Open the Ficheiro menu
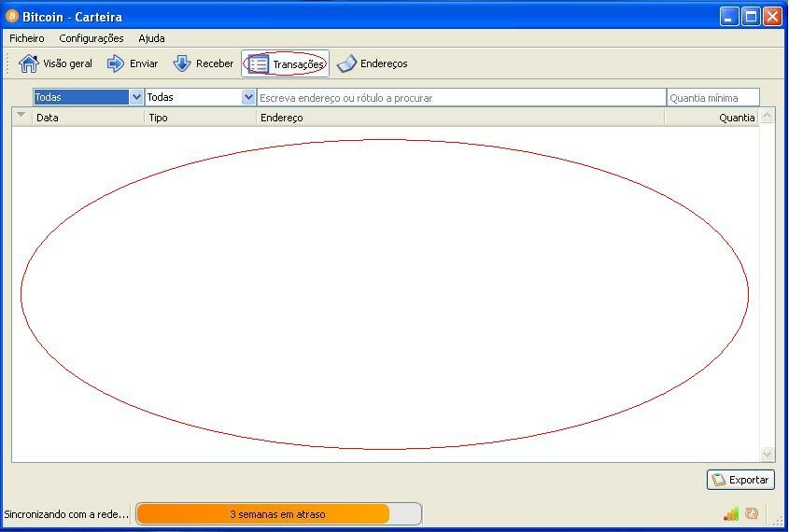 coord(27,38)
